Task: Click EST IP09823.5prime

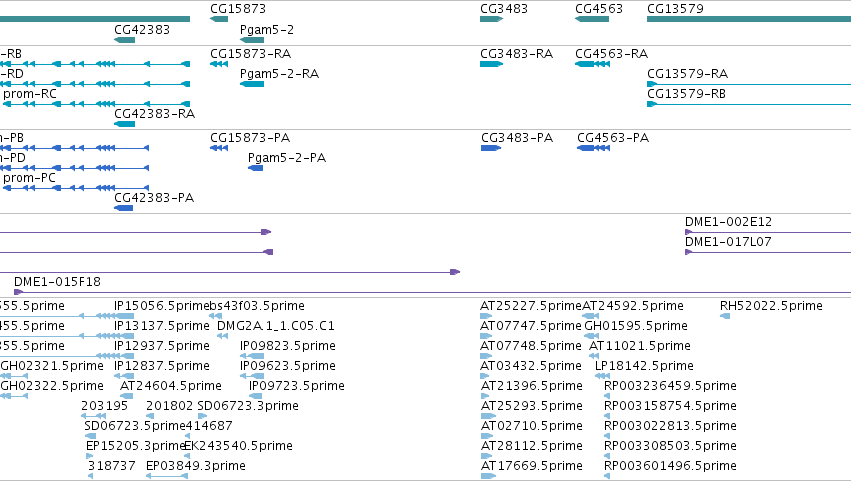Action: coord(288,346)
